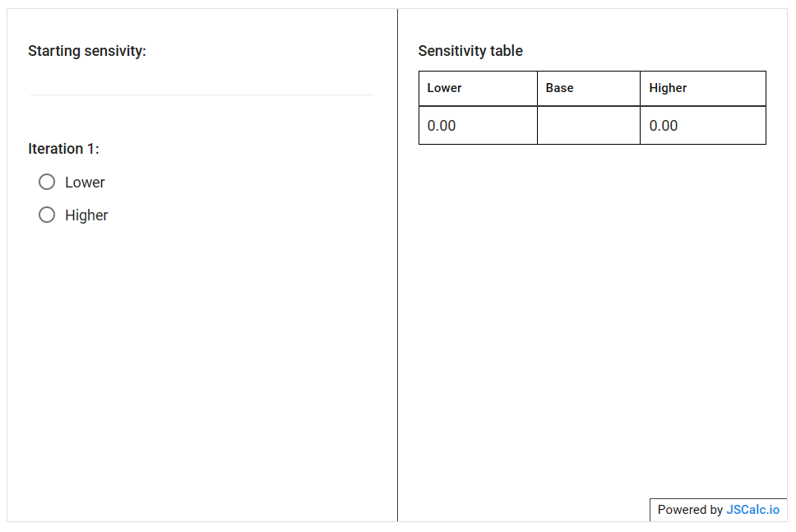
Task: Click the Lower radio option label text
Action: point(85,183)
